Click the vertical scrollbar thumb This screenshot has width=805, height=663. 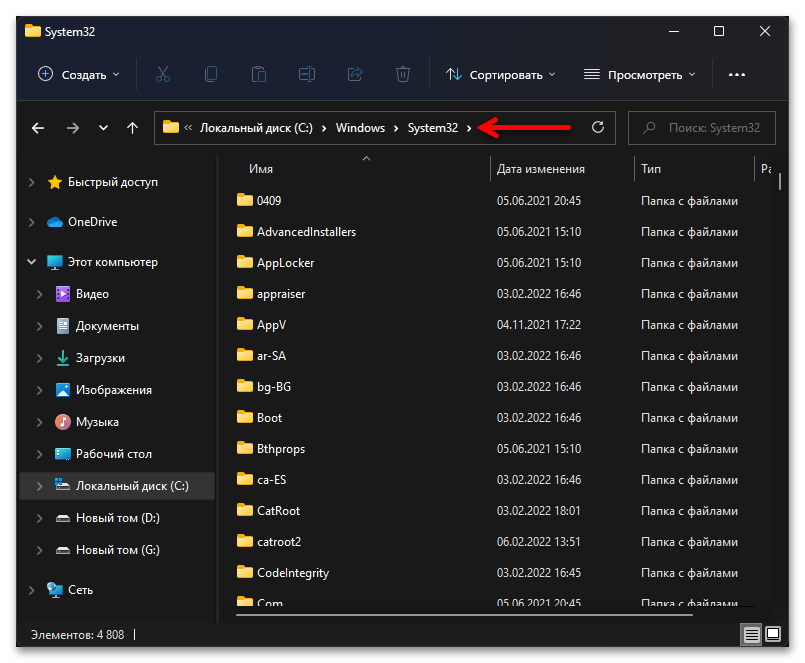[780, 182]
